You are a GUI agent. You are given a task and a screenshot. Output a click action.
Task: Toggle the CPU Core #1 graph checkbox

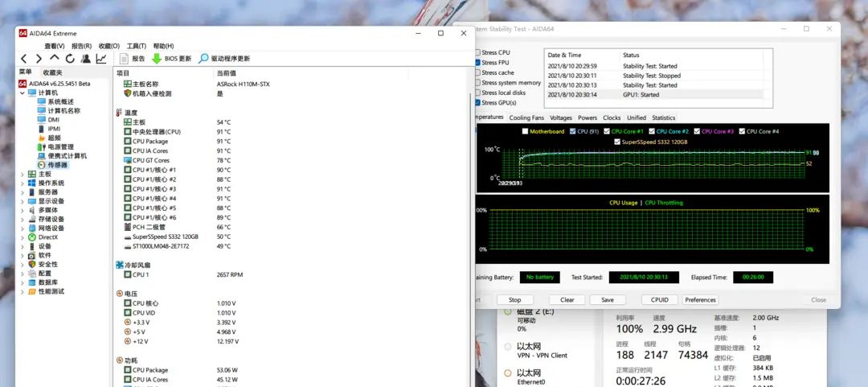[x=607, y=131]
